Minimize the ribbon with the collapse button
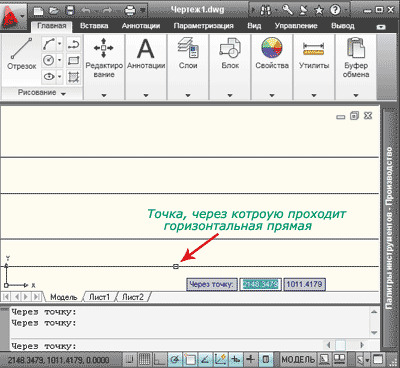The height and width of the screenshot is (368, 400). [x=381, y=27]
